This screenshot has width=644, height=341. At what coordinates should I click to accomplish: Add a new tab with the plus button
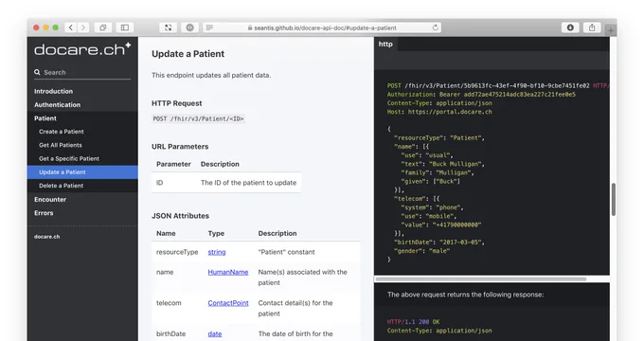611,30
